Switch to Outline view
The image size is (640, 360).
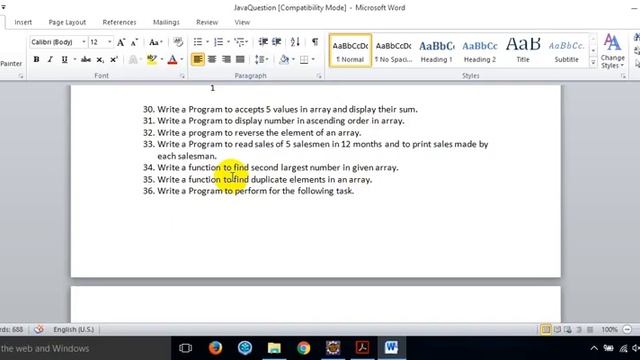coord(579,329)
